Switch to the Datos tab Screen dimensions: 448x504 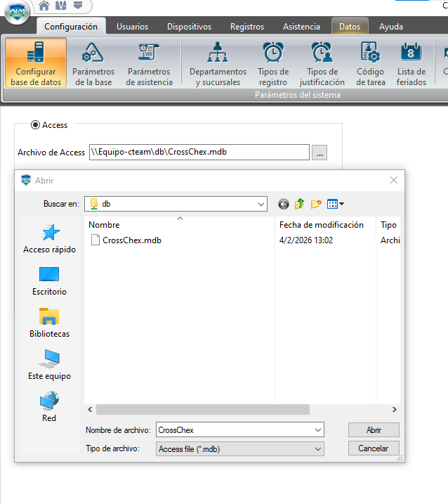350,26
